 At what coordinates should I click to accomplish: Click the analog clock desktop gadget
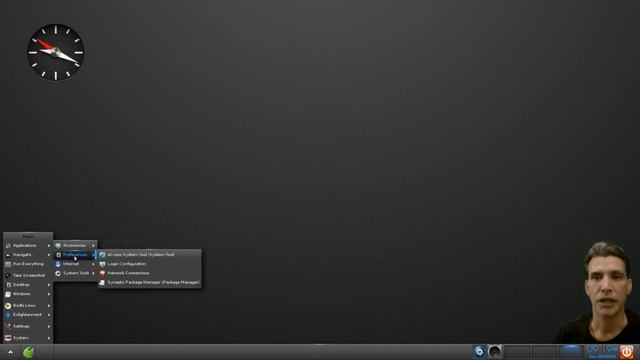click(x=56, y=52)
